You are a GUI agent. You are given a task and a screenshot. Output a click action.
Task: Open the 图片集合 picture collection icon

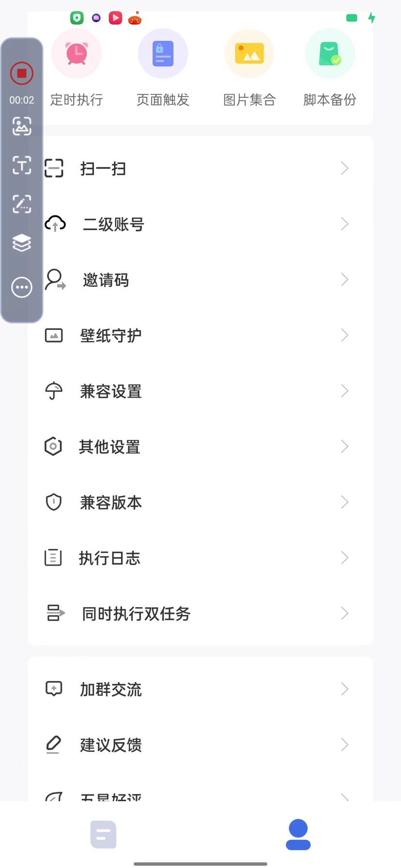(249, 54)
